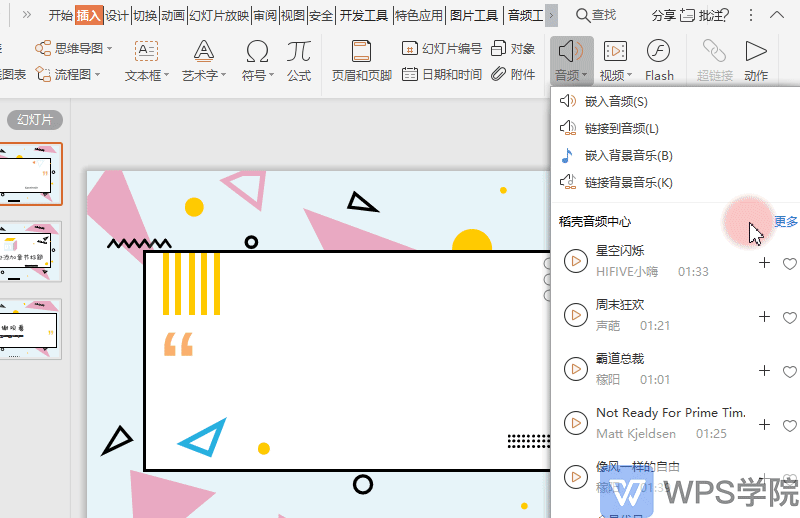Show hidden items via double chevron

click(27, 15)
